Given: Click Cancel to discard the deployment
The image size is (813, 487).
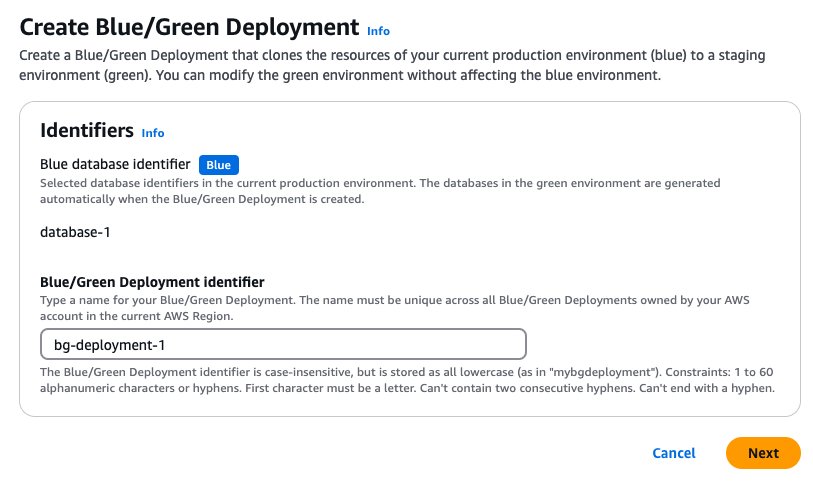Looking at the screenshot, I should [674, 453].
